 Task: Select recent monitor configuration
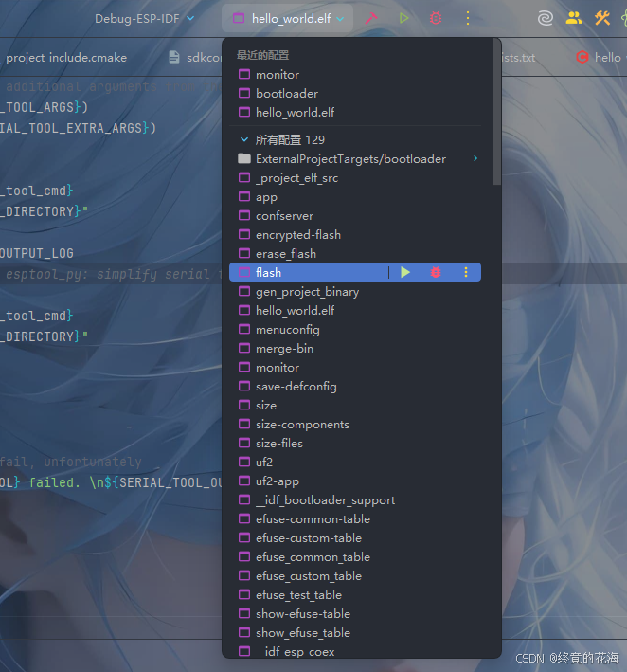355,75
